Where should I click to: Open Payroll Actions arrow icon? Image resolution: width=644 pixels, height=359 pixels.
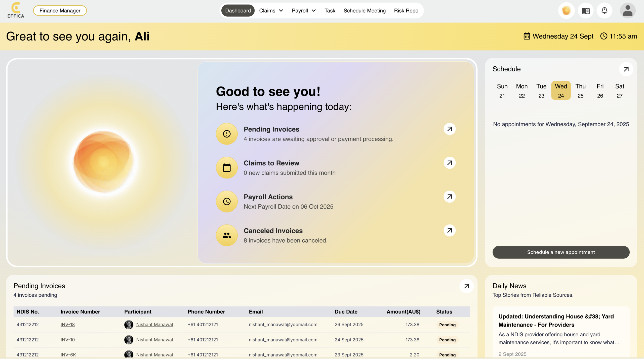(x=450, y=197)
